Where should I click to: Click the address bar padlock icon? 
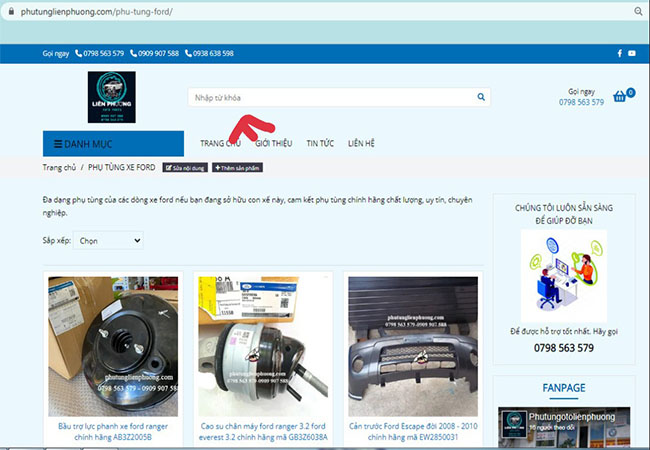(10, 10)
